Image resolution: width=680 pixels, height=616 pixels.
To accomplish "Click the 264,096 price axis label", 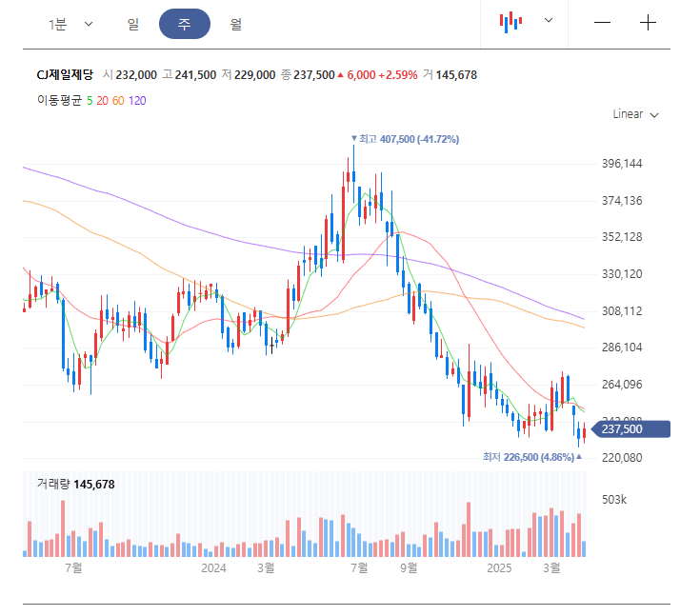I will pyautogui.click(x=622, y=385).
